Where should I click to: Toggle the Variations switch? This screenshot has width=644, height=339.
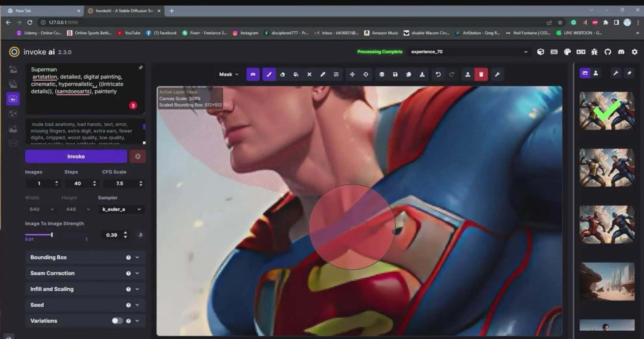(117, 321)
